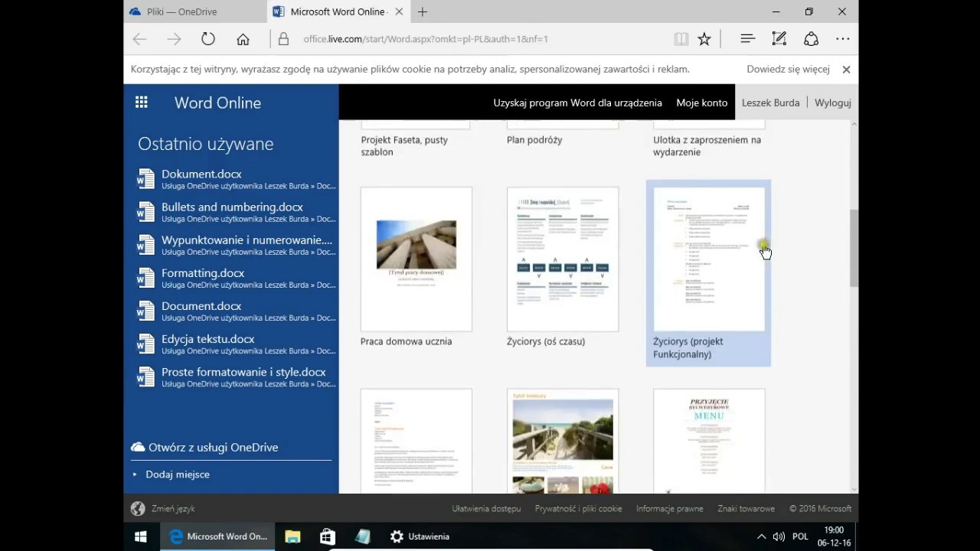Open Windows Start menu
This screenshot has width=980, height=551.
pos(141,536)
